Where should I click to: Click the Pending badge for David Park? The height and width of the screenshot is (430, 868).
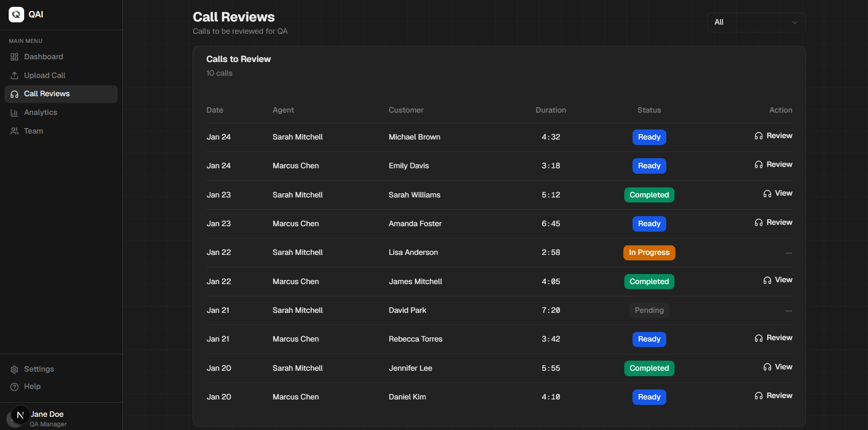[649, 311]
